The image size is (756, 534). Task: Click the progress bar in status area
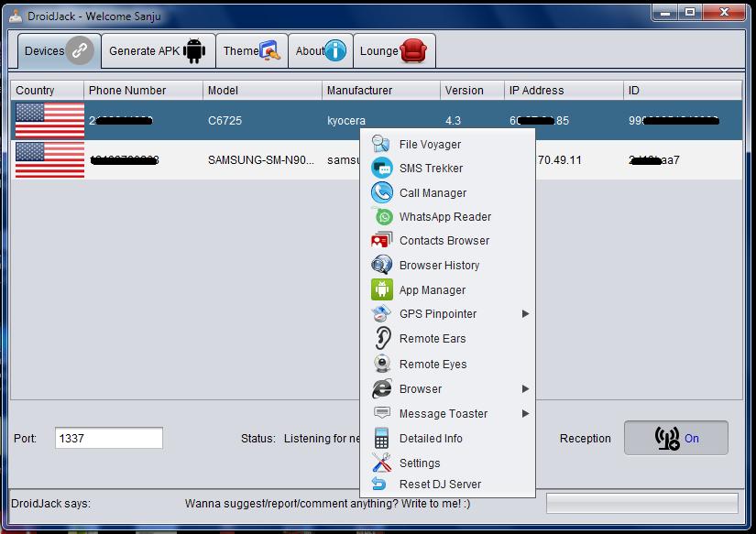641,503
